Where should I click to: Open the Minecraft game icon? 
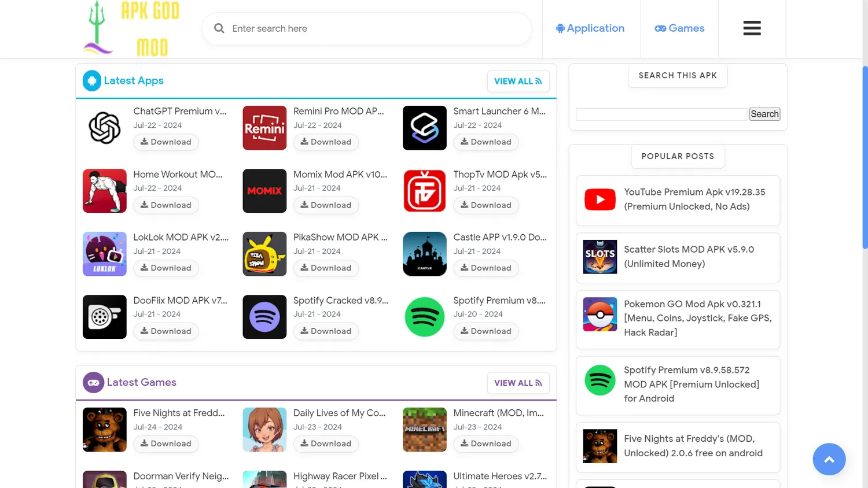tap(425, 430)
